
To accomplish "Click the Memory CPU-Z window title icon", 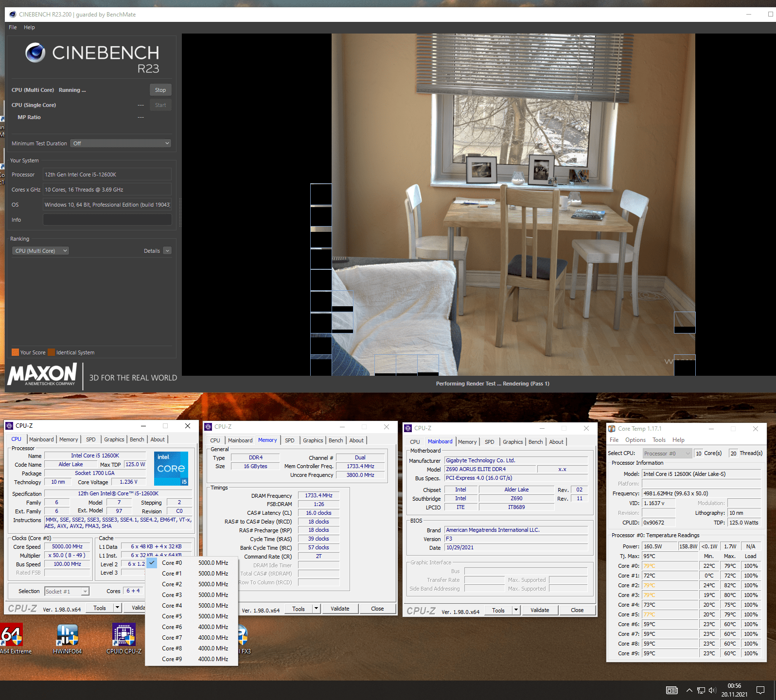I will (x=208, y=427).
